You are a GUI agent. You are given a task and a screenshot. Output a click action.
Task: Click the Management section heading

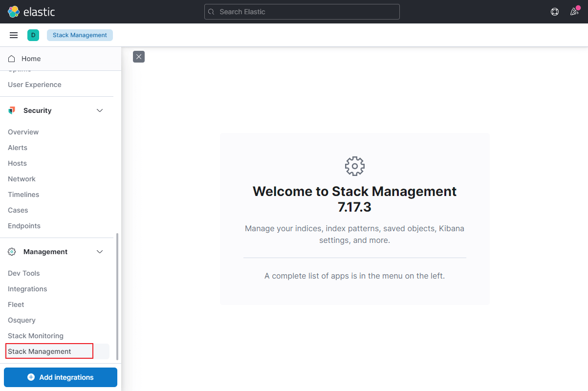click(45, 252)
